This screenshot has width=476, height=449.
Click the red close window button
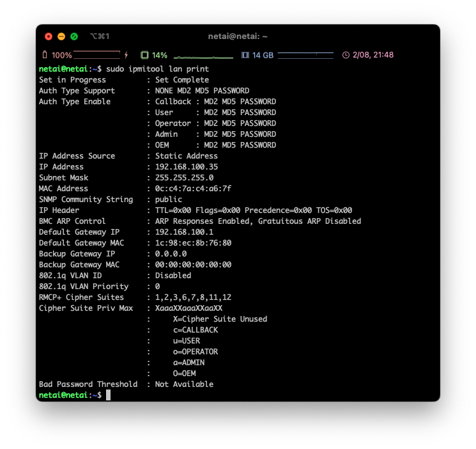(x=49, y=36)
